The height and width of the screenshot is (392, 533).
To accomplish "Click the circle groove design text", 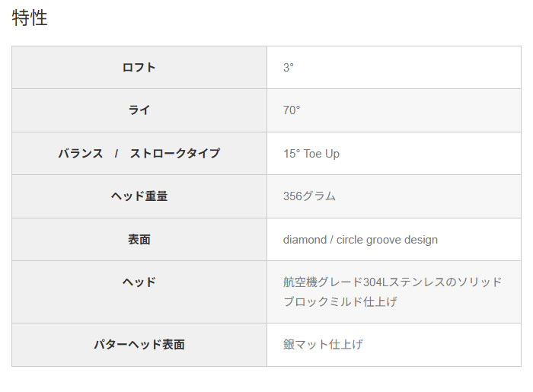I will (387, 239).
